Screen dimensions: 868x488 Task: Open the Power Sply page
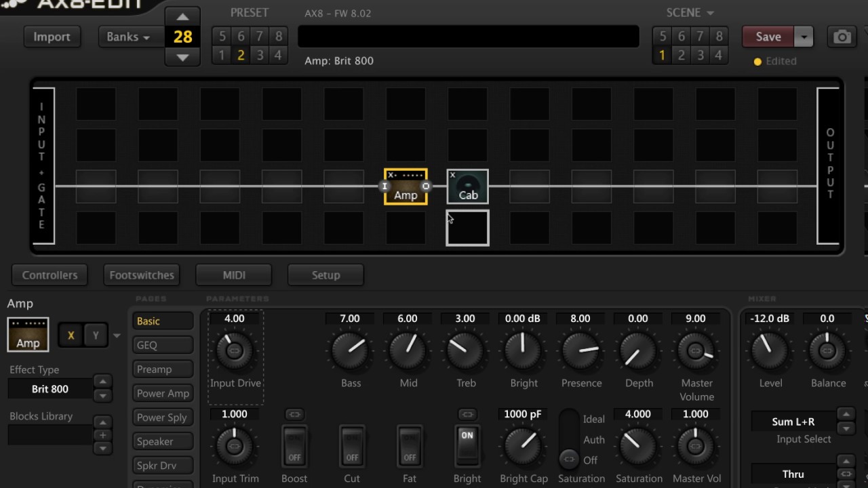(x=163, y=418)
